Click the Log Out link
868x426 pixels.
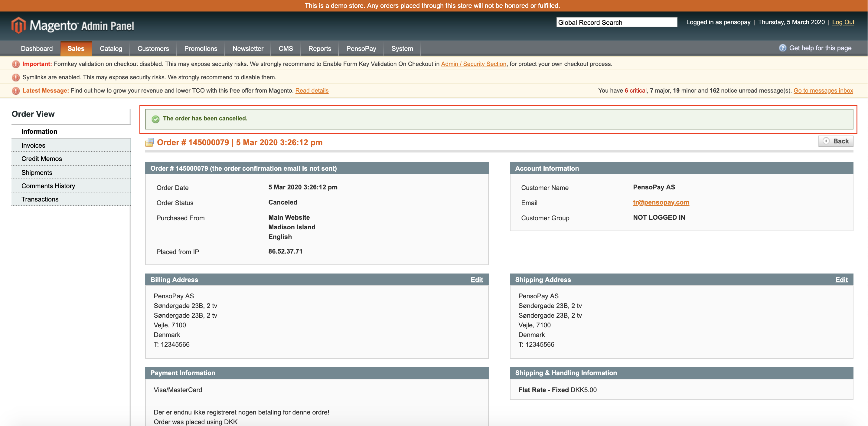pyautogui.click(x=843, y=22)
